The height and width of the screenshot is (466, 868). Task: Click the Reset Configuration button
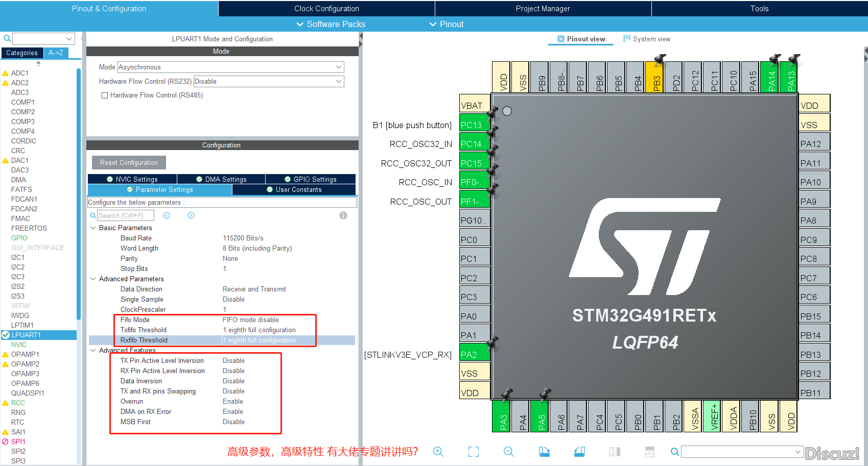click(129, 162)
